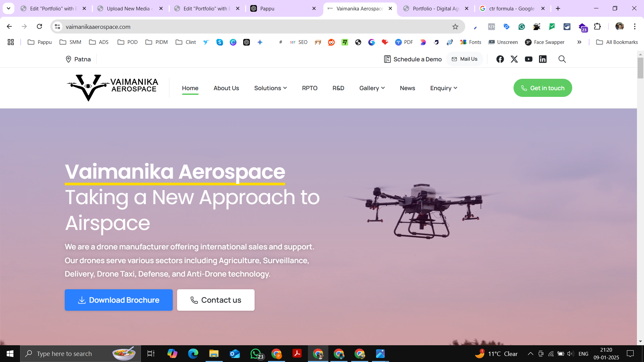Viewport: 644px width, 362px height.
Task: Open Chrome three-dot menu
Action: point(635,26)
